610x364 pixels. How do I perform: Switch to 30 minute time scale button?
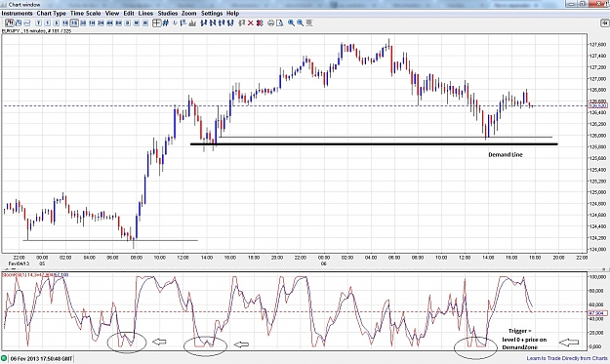83,23
